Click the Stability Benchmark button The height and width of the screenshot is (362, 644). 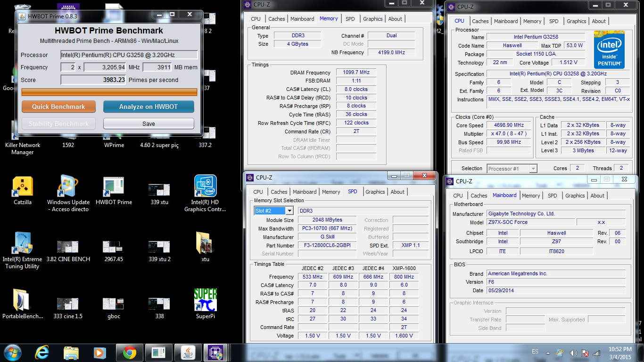point(58,123)
